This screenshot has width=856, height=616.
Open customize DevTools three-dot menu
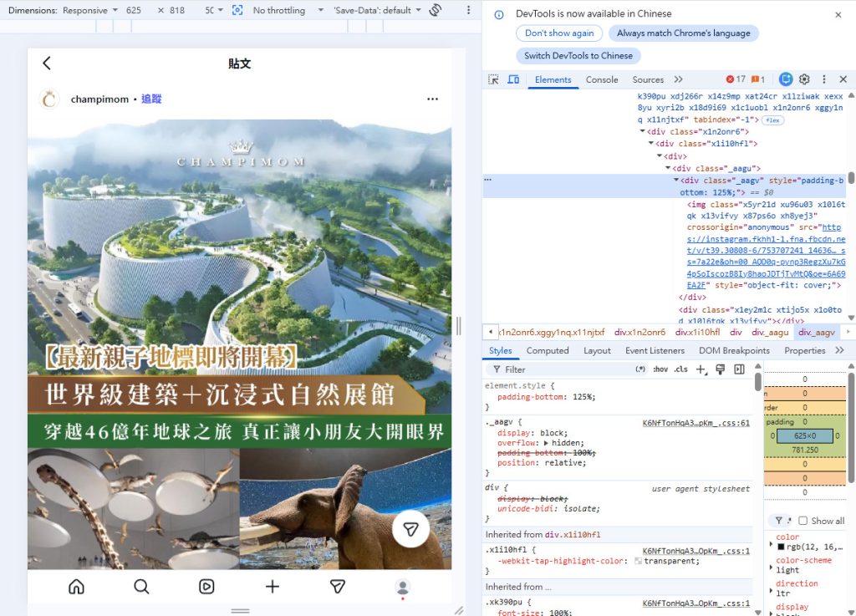click(823, 79)
